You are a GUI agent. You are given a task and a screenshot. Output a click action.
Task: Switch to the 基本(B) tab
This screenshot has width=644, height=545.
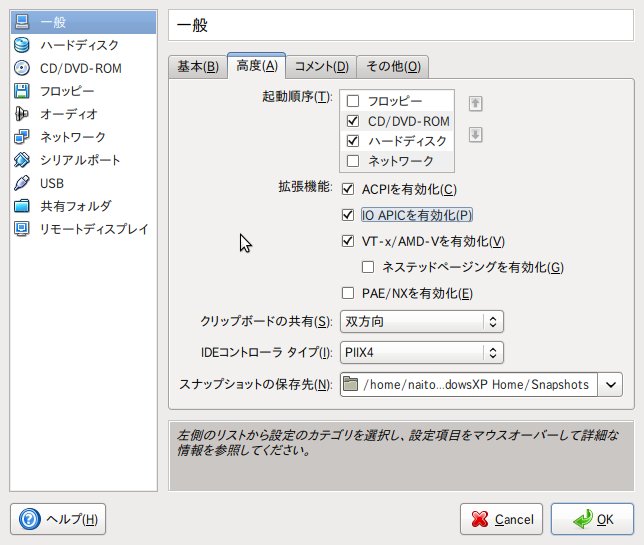click(198, 67)
